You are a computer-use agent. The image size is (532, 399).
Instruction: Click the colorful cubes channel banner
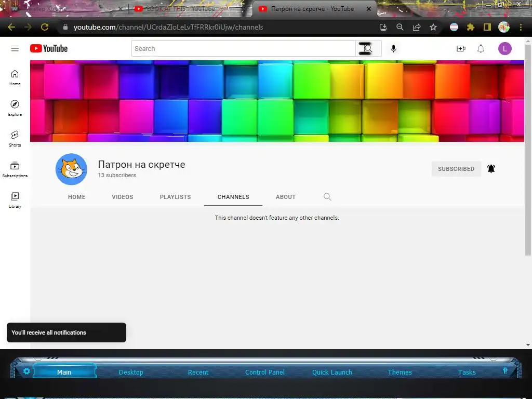pos(277,101)
